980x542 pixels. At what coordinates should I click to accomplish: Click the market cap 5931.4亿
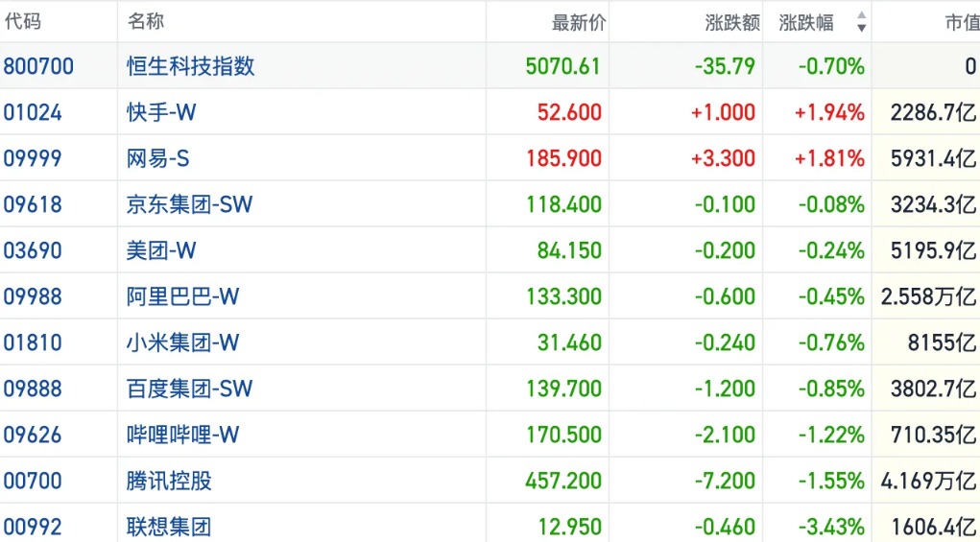(934, 158)
